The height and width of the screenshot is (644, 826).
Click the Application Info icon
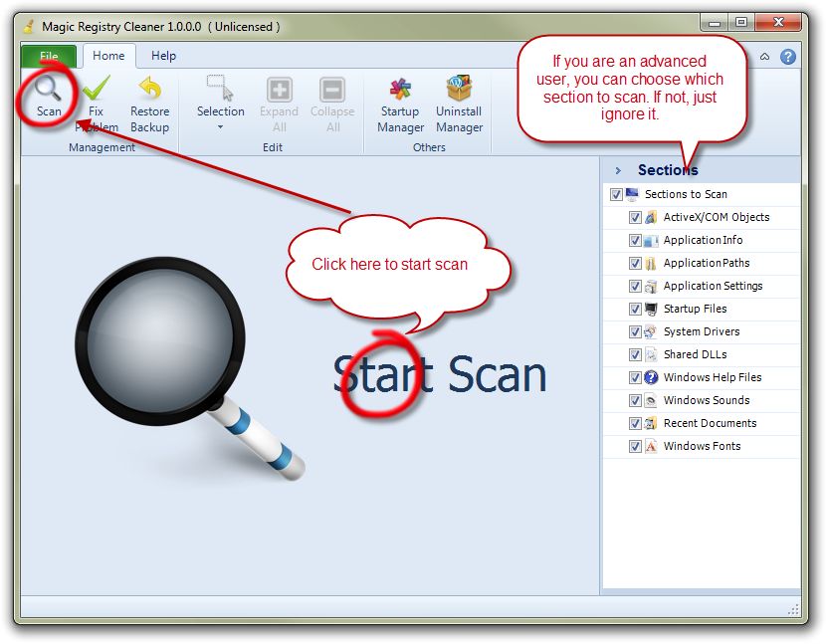(x=651, y=240)
